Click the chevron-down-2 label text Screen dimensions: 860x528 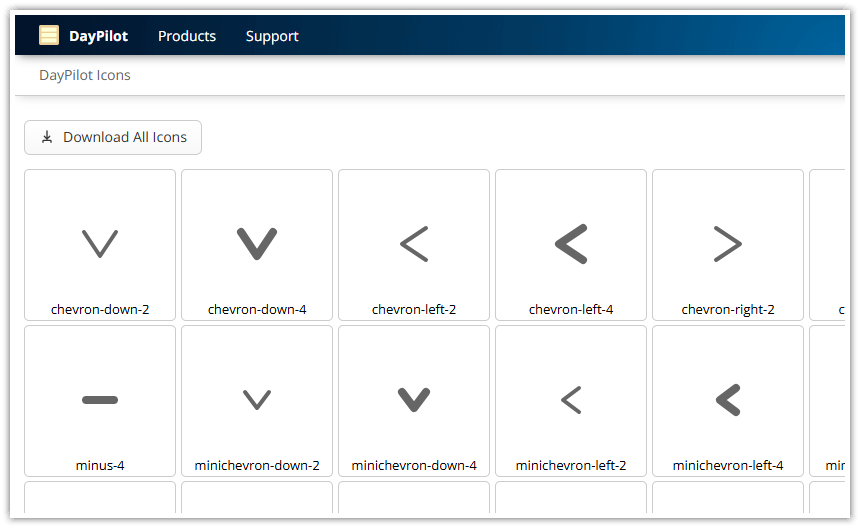100,310
